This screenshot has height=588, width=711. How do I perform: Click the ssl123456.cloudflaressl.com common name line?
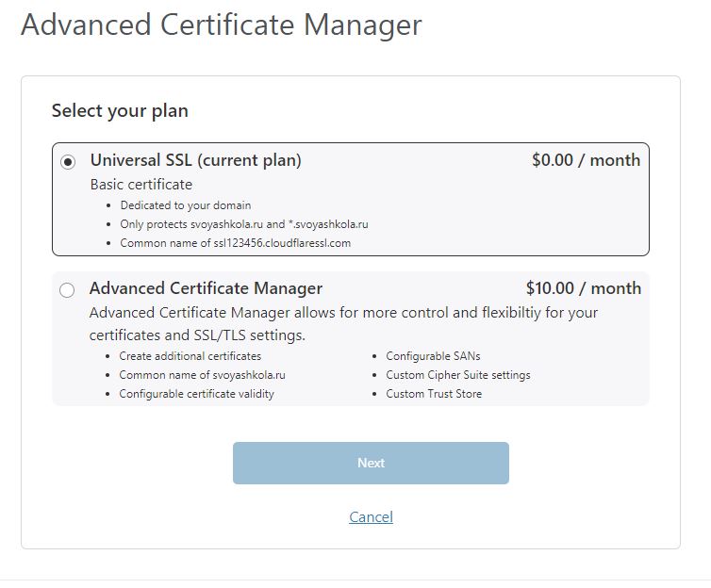click(x=236, y=243)
